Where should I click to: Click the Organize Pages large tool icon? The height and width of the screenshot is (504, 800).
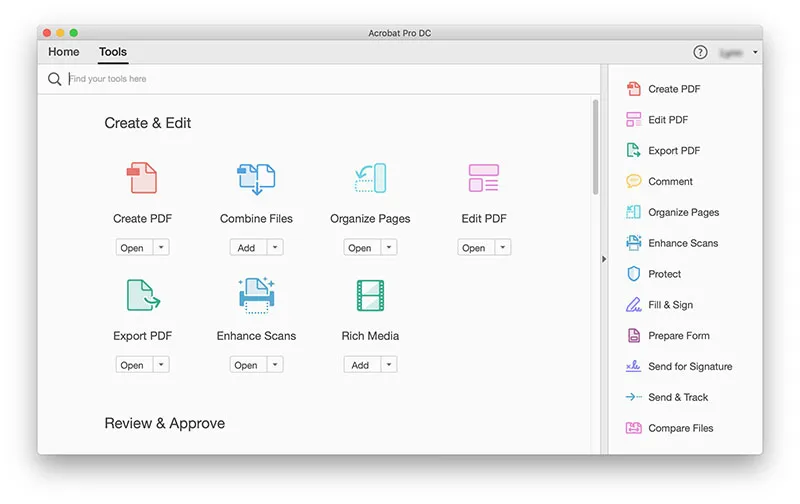pos(370,178)
